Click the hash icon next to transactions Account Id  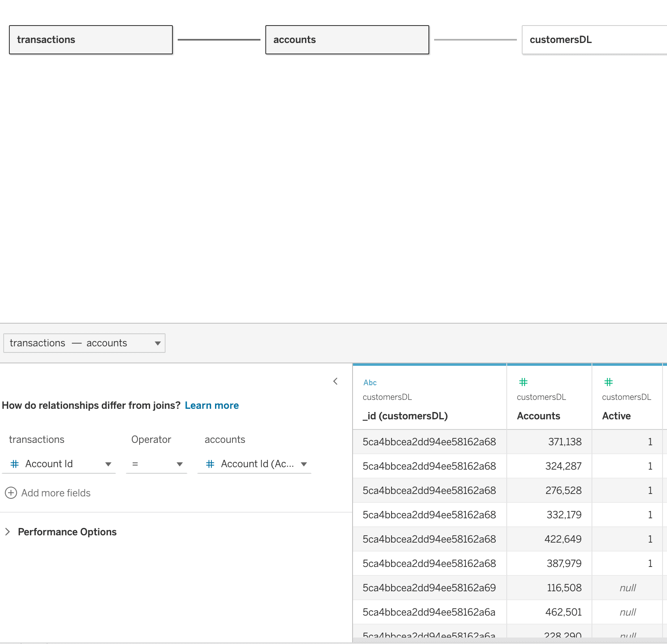[x=15, y=464]
